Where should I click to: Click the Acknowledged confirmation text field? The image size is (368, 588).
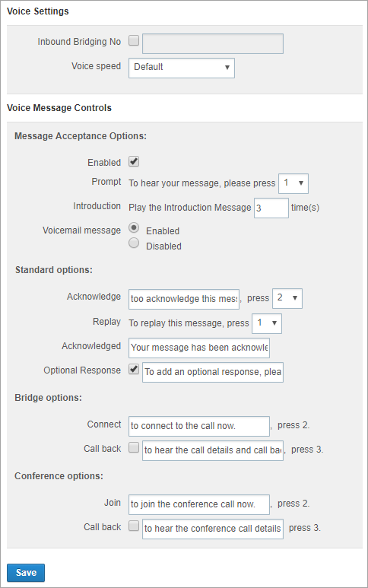[x=199, y=348]
